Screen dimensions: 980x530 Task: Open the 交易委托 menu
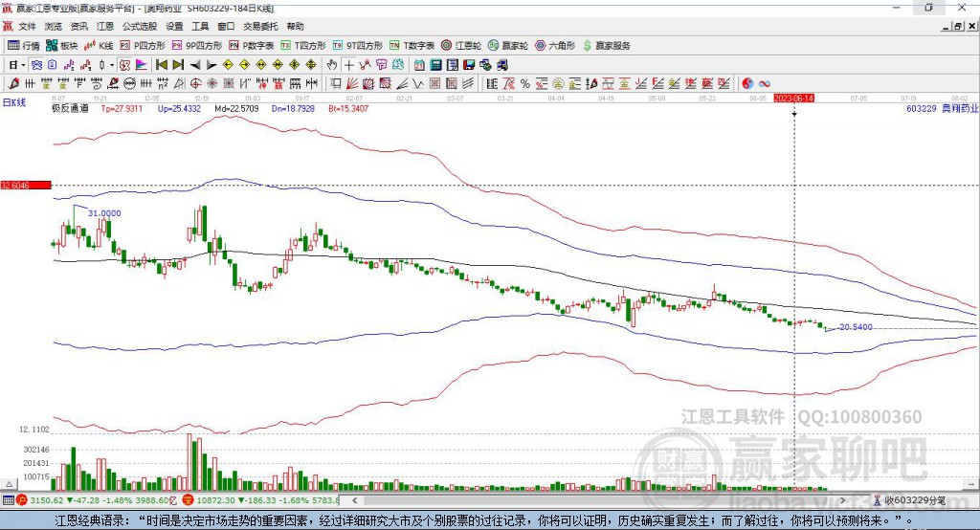[x=260, y=26]
